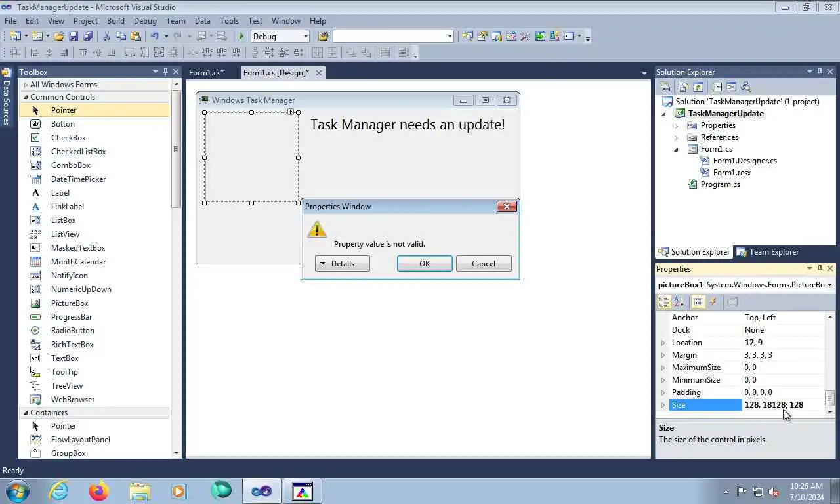Collapse the Form1.cs node in Solution Explorer
This screenshot has height=504, width=840.
(x=676, y=149)
